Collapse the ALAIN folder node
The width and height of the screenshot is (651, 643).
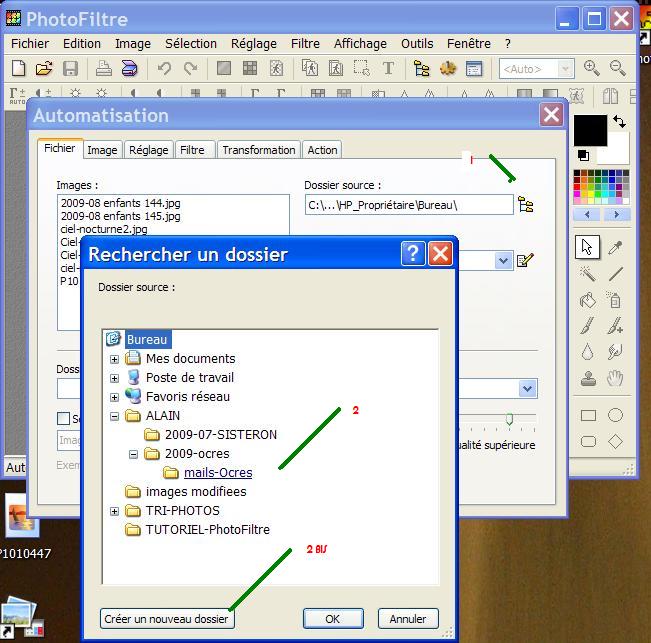[x=114, y=416]
